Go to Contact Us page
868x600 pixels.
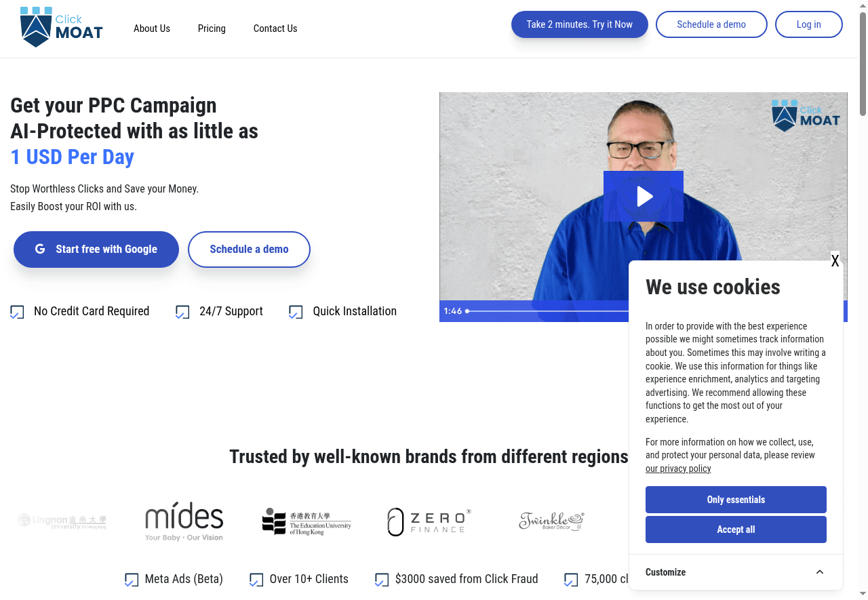[275, 28]
